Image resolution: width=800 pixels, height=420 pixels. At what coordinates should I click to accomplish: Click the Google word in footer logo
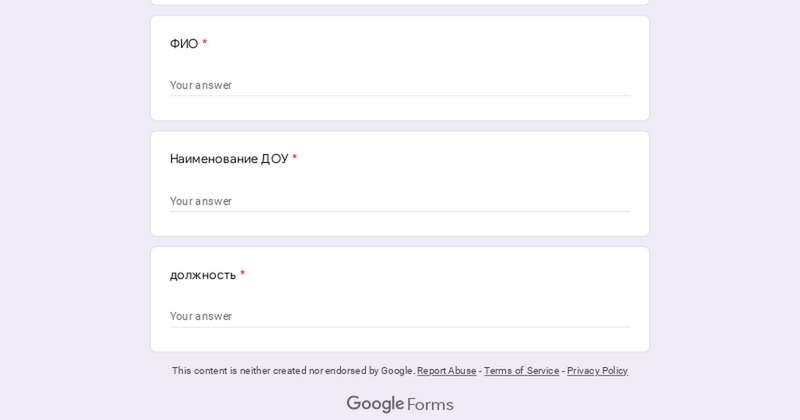(x=375, y=404)
